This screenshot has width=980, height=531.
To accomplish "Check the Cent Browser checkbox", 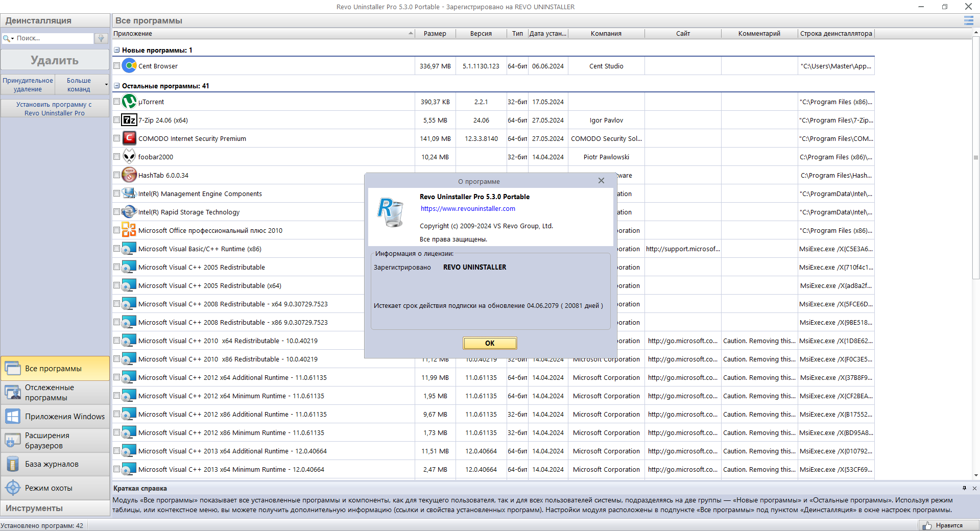I will (x=116, y=66).
